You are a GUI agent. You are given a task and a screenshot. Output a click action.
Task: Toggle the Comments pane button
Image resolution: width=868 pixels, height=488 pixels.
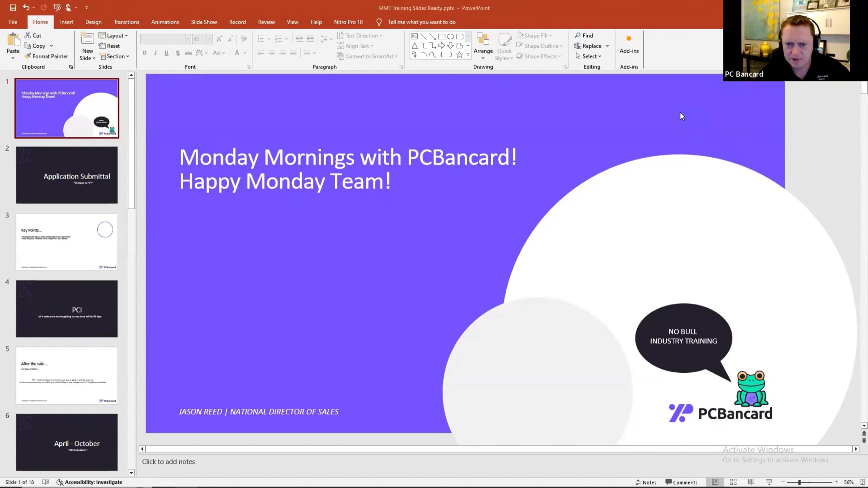681,482
